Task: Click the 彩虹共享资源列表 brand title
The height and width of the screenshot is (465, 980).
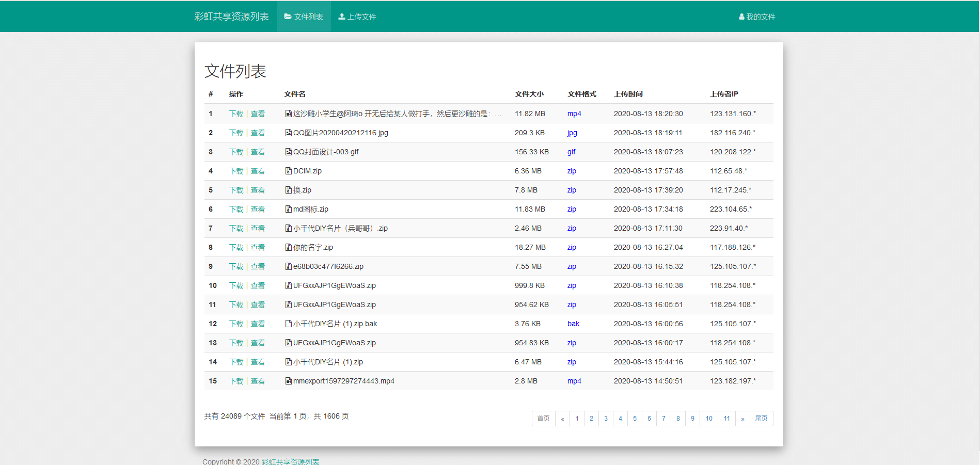Action: coord(231,17)
